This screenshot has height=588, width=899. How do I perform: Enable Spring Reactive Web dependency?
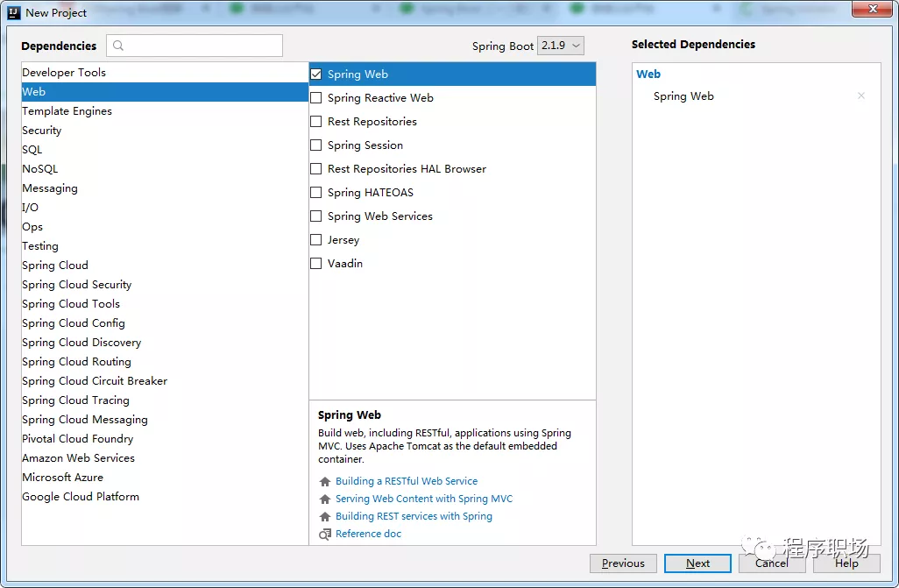point(316,98)
